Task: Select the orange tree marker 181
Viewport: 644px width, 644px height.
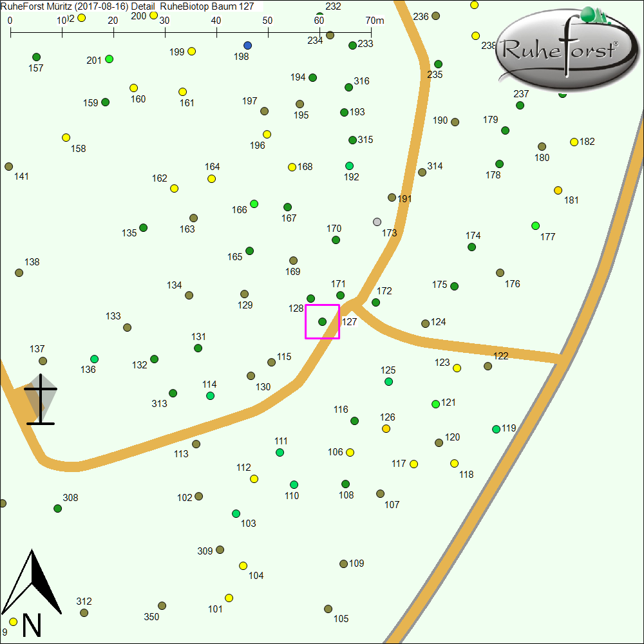Action: (558, 191)
